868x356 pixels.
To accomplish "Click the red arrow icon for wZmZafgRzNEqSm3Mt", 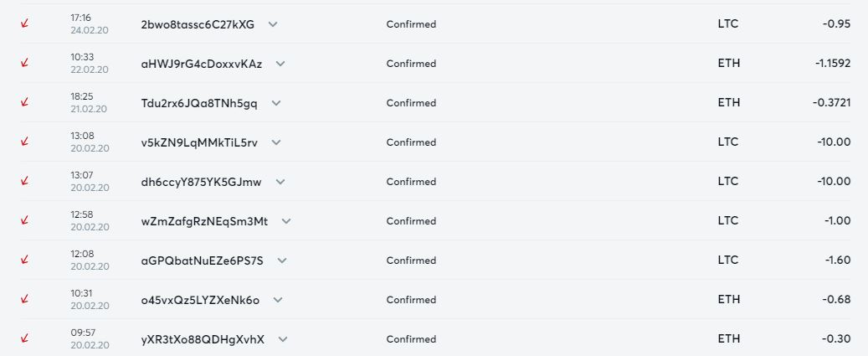I will tap(24, 221).
